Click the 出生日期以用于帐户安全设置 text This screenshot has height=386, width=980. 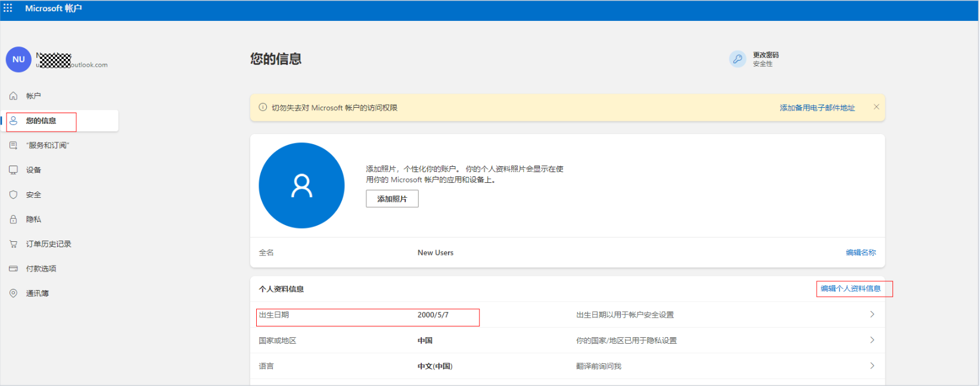click(x=625, y=315)
